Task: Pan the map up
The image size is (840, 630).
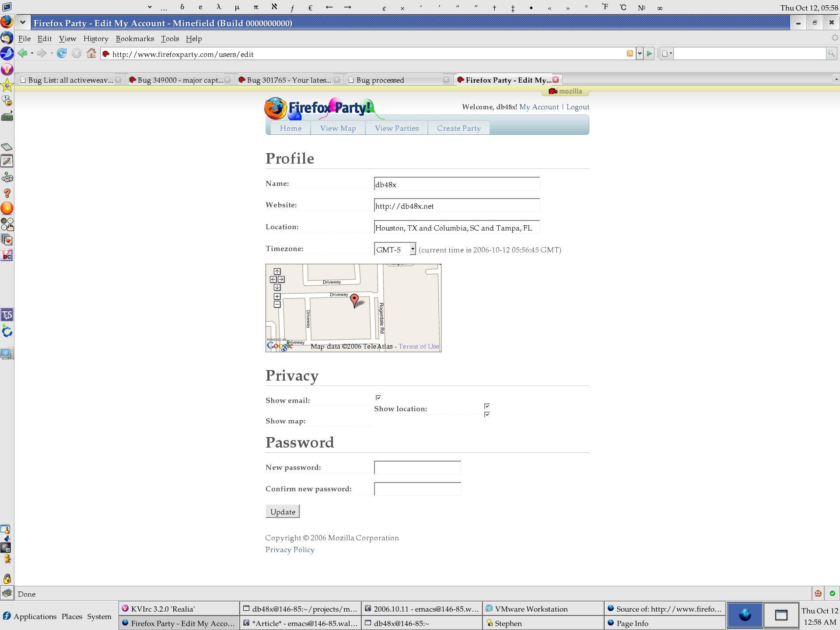Action: 277,271
